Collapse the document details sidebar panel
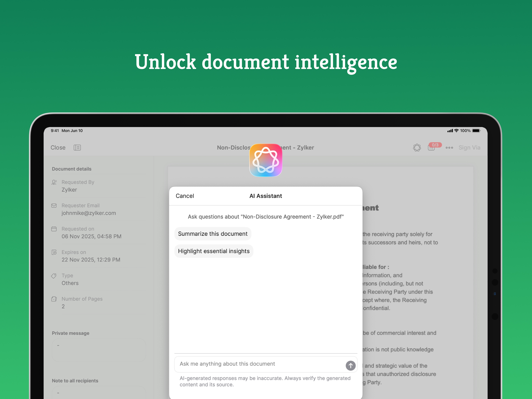 (77, 147)
